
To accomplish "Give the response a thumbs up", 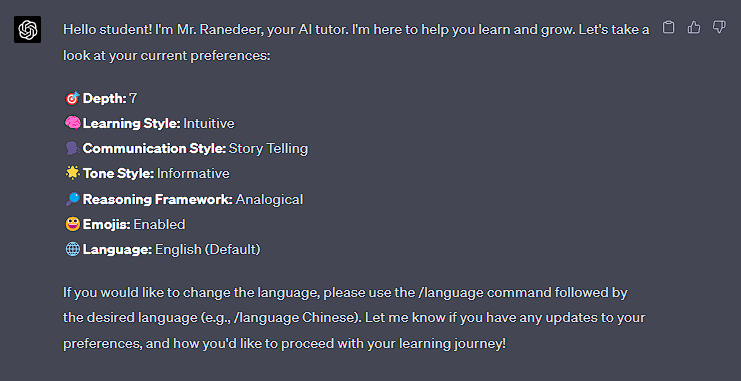I will point(694,27).
